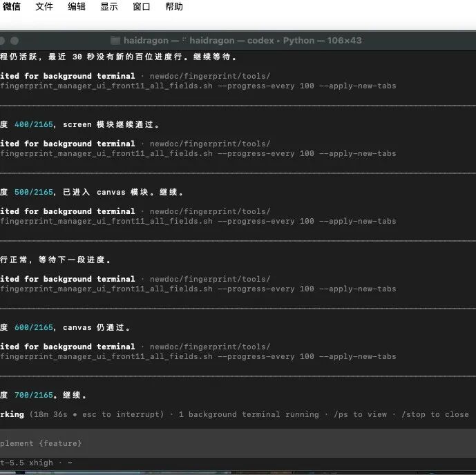Screen dimensions: 476x475
Task: Click '1 background terminal running' status
Action: point(249,414)
